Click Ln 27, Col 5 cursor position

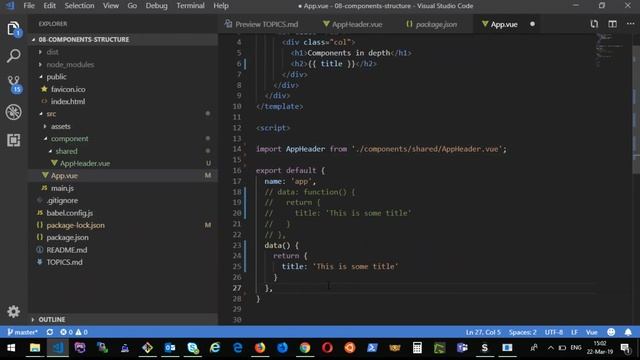pos(483,332)
